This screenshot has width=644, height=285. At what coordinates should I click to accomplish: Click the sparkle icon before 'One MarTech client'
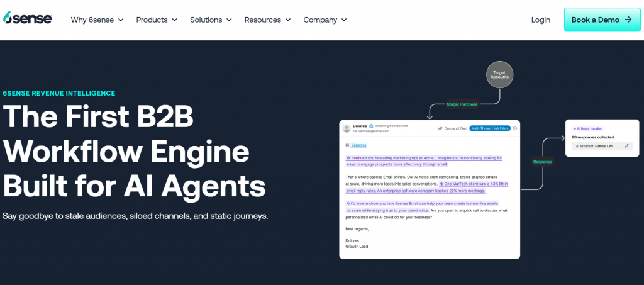click(441, 184)
